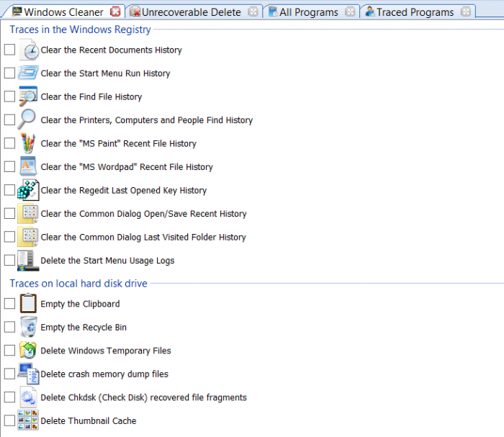Click the Delete Windows Temporary Files label
Viewport: 504px width, 437px height.
click(x=106, y=351)
